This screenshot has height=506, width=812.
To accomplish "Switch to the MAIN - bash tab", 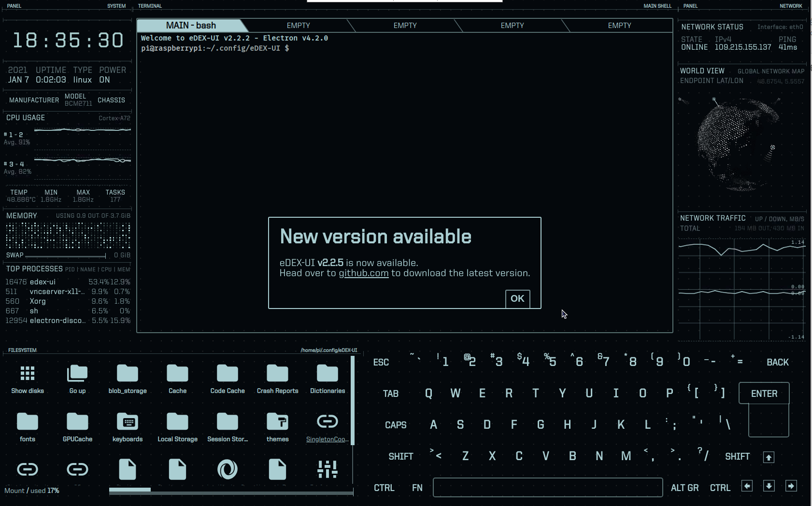I will click(191, 26).
